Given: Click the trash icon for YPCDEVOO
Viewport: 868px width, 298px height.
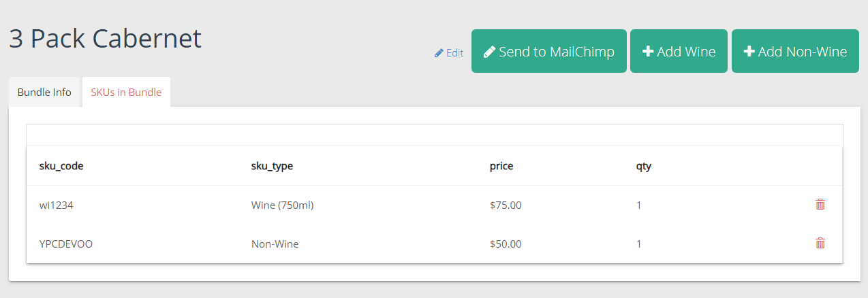Looking at the screenshot, I should pyautogui.click(x=820, y=243).
